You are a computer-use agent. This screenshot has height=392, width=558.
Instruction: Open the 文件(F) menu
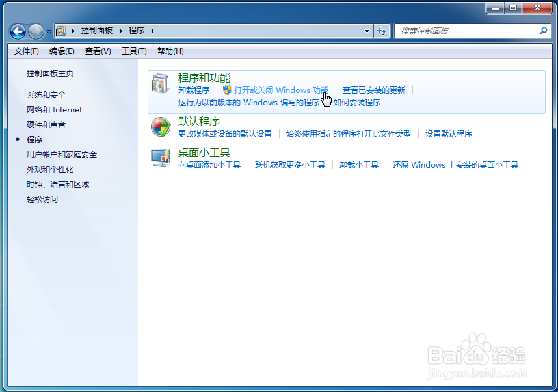click(x=26, y=51)
